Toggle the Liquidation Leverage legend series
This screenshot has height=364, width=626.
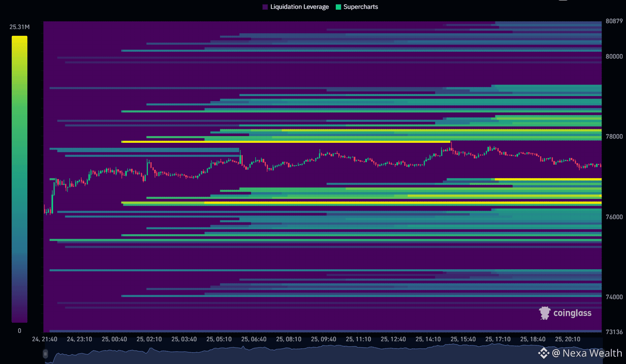(295, 7)
